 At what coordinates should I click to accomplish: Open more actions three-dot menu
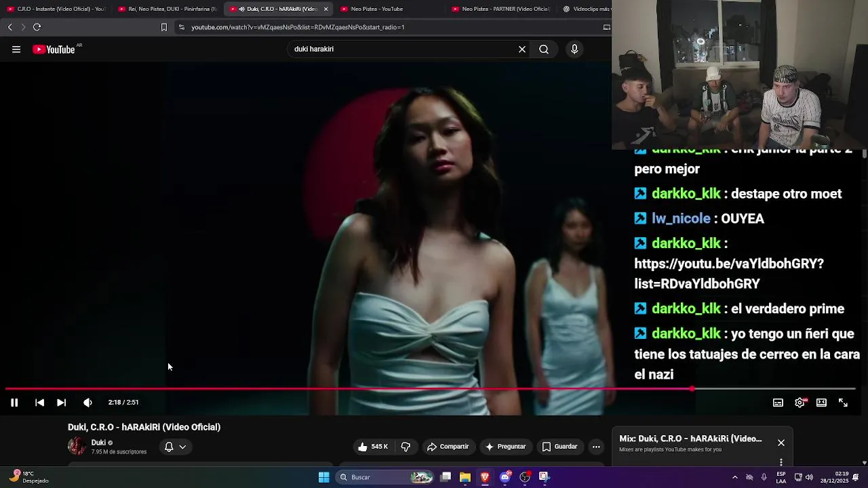pos(596,447)
